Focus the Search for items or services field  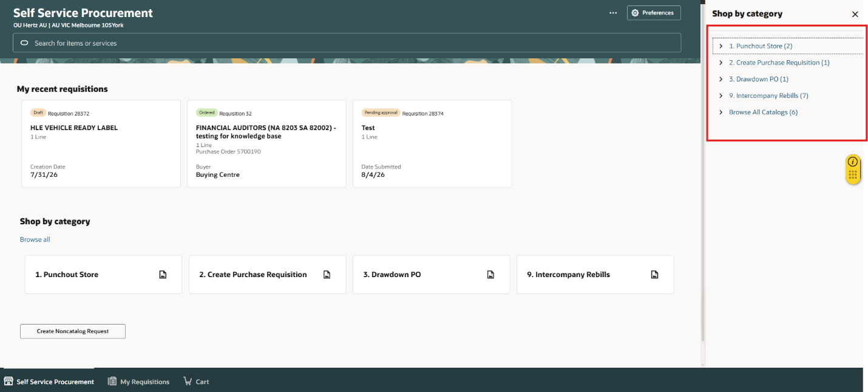click(x=347, y=43)
